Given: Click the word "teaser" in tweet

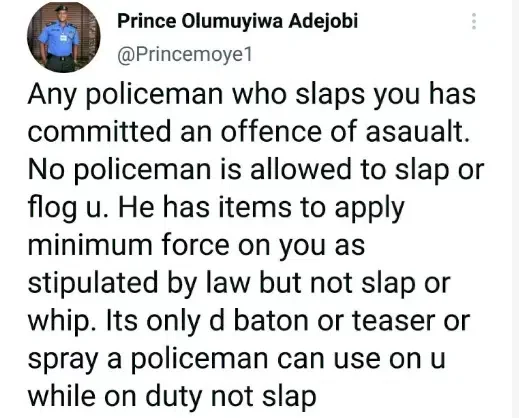Looking at the screenshot, I should 394,321.
